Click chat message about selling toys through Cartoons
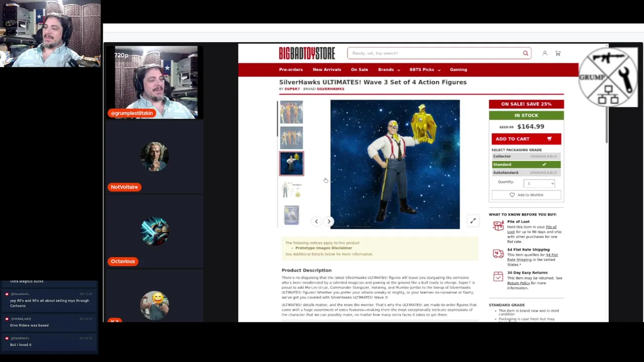Image resolution: width=644 pixels, height=362 pixels. click(x=49, y=303)
